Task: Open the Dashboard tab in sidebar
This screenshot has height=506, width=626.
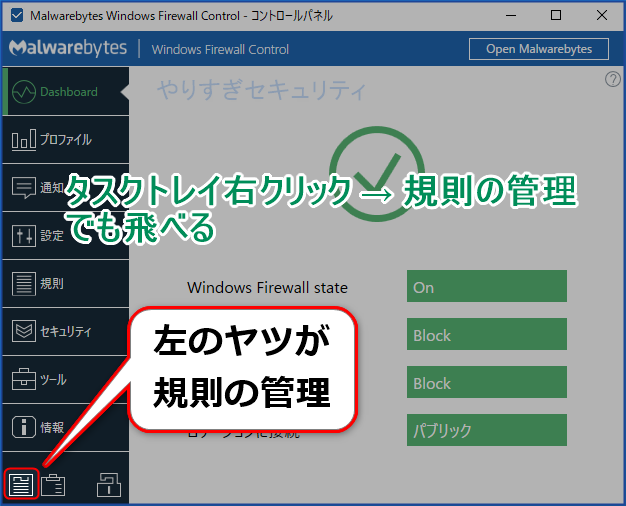Action: click(x=65, y=92)
